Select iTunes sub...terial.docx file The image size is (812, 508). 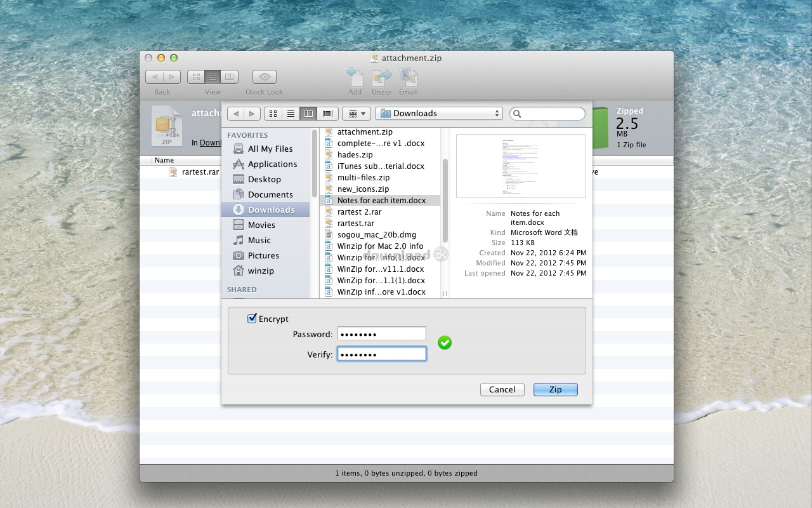380,166
